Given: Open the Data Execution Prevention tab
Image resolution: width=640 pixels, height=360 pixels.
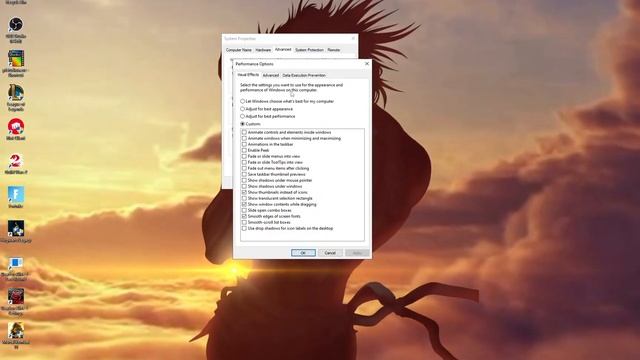Looking at the screenshot, I should point(304,76).
